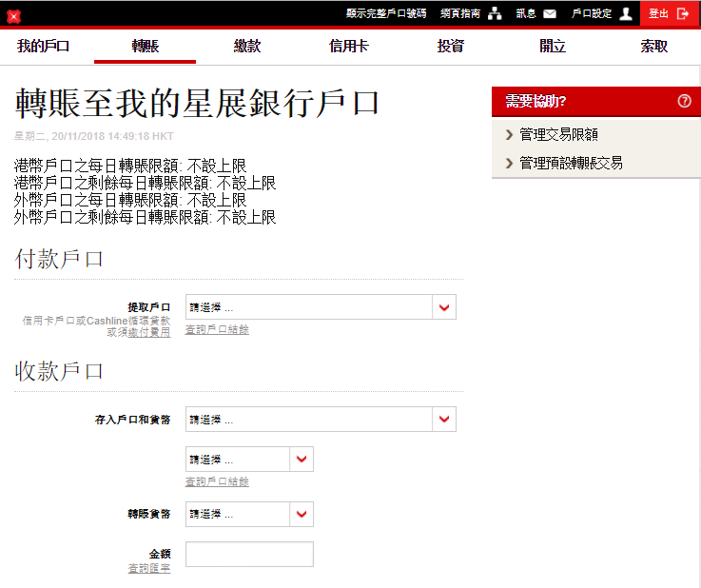This screenshot has width=701, height=588.
Task: Click the 查詢匯率 link
Action: (149, 568)
